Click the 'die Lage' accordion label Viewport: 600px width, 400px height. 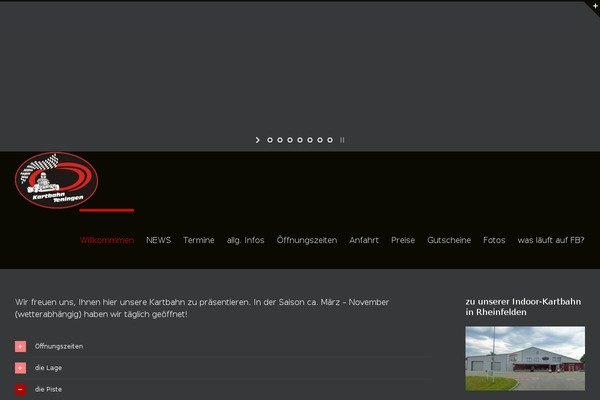[x=48, y=368]
